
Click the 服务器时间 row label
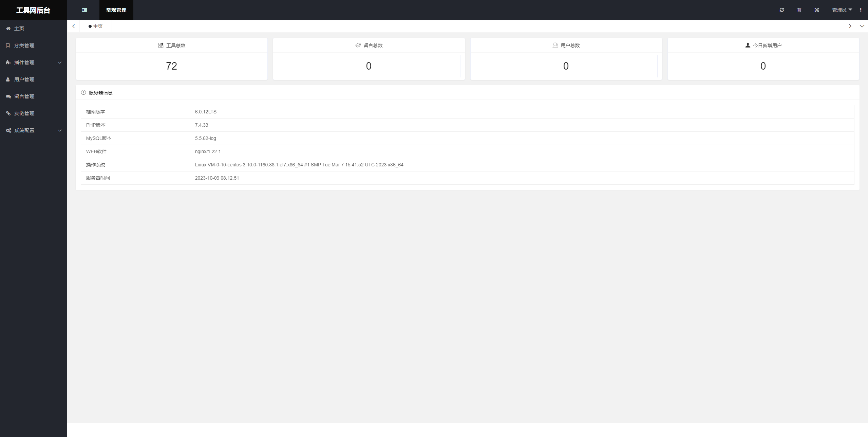tap(98, 178)
